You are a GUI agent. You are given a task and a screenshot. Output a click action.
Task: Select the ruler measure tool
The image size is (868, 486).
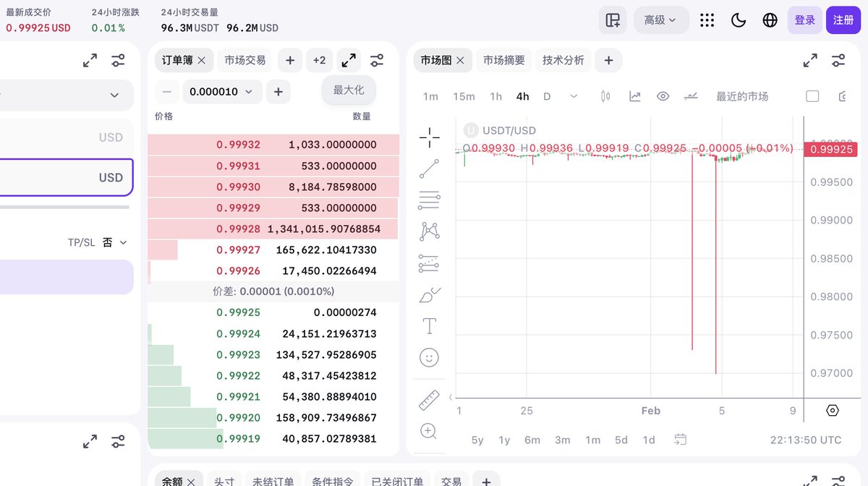[429, 400]
